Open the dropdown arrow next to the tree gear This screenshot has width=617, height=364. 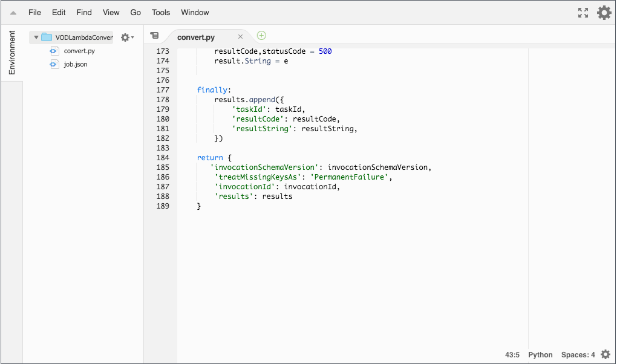132,37
